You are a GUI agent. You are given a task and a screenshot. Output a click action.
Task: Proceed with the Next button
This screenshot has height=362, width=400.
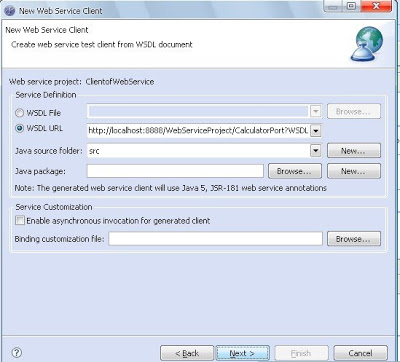click(x=242, y=353)
